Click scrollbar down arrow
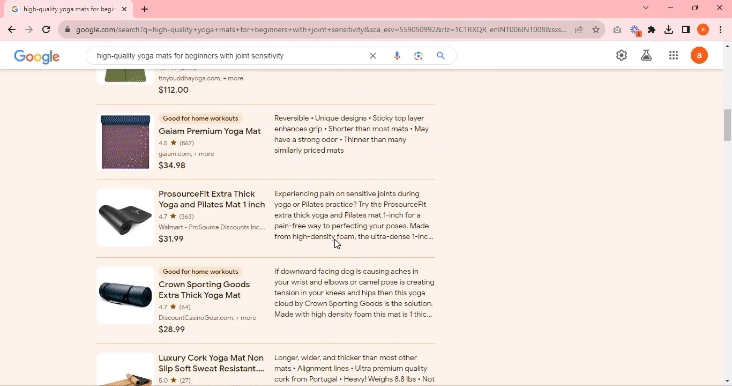The width and height of the screenshot is (732, 386). (x=727, y=381)
